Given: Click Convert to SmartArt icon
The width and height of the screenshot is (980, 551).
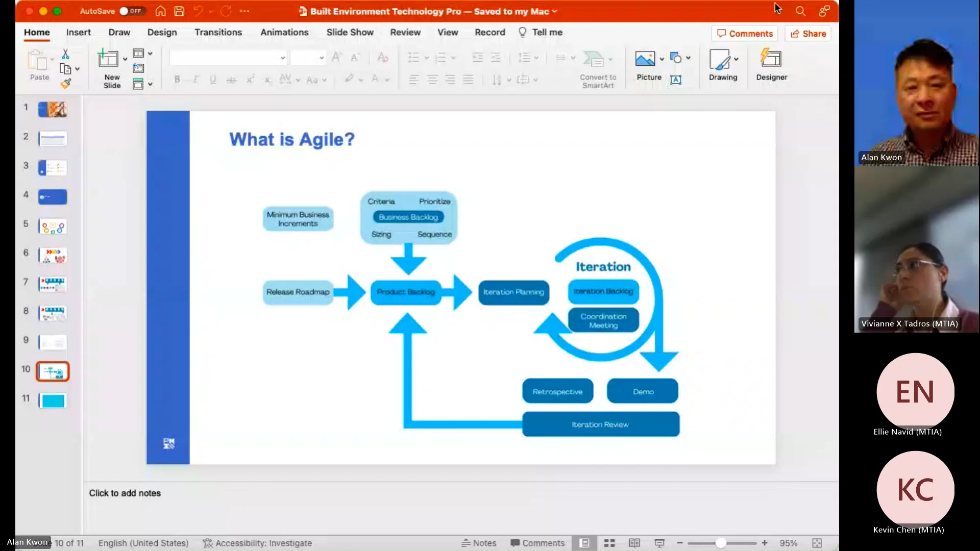Looking at the screenshot, I should [x=598, y=61].
